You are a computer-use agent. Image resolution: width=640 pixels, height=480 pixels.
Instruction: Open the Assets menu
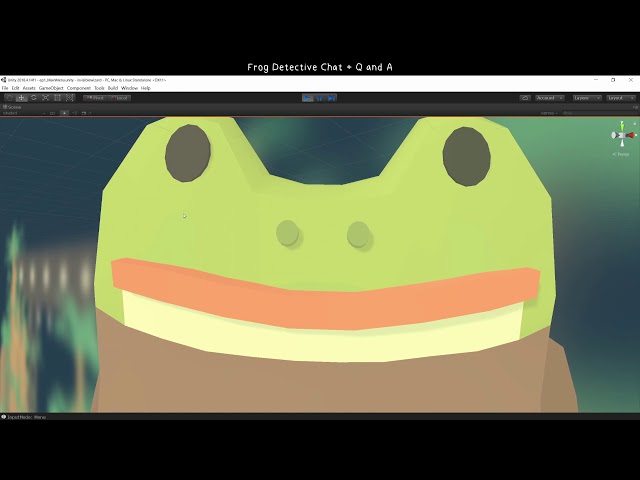coord(29,88)
